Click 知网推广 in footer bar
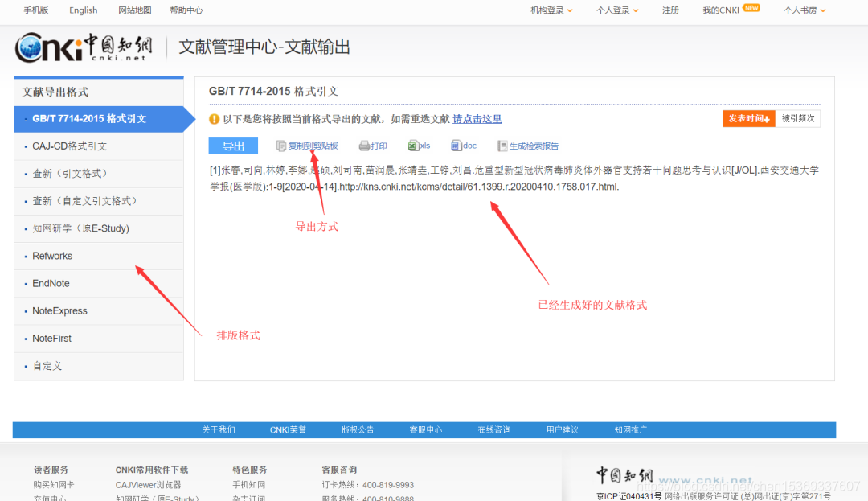 631,429
